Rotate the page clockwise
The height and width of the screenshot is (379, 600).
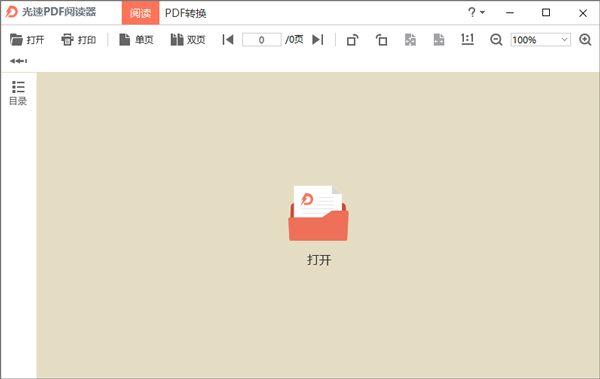click(x=352, y=40)
